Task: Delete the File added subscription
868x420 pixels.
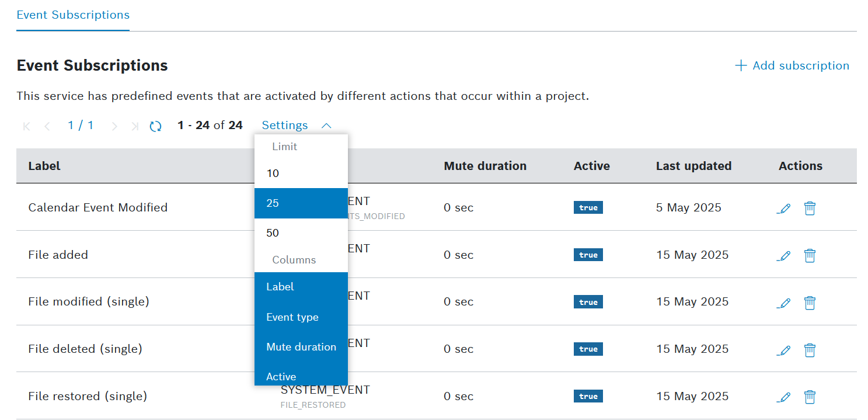Action: point(810,256)
